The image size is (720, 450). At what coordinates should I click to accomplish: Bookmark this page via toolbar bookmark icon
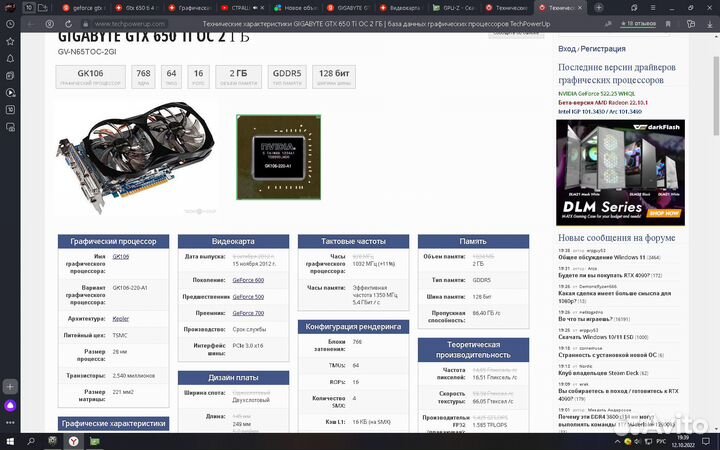668,24
